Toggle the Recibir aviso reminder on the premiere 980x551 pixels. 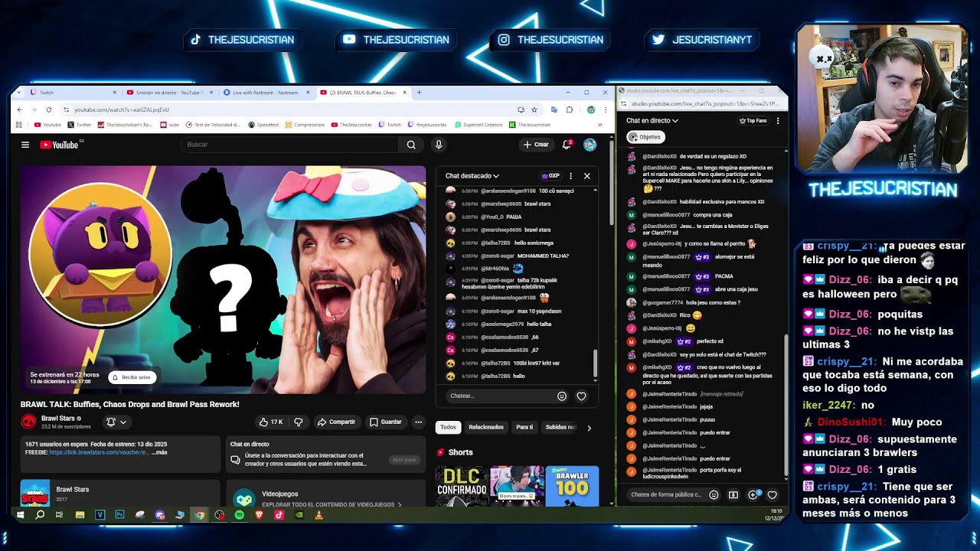tap(131, 377)
